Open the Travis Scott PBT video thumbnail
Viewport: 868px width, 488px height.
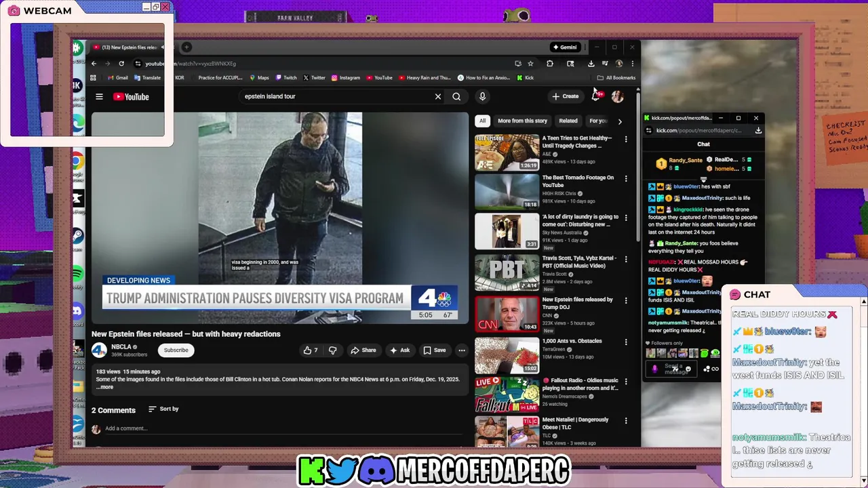[507, 272]
